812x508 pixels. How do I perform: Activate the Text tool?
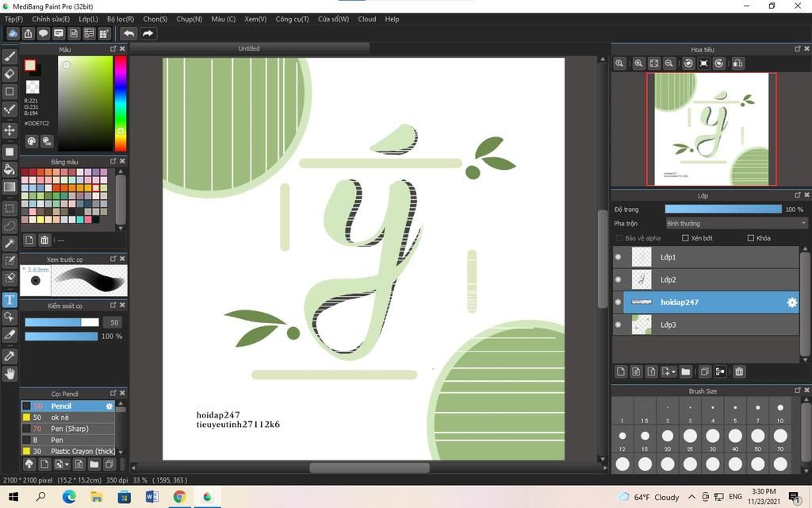click(x=10, y=299)
